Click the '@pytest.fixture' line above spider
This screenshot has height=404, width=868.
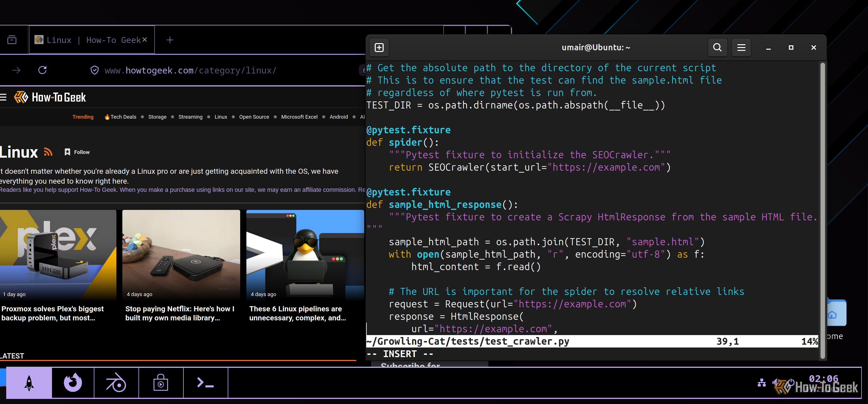408,130
